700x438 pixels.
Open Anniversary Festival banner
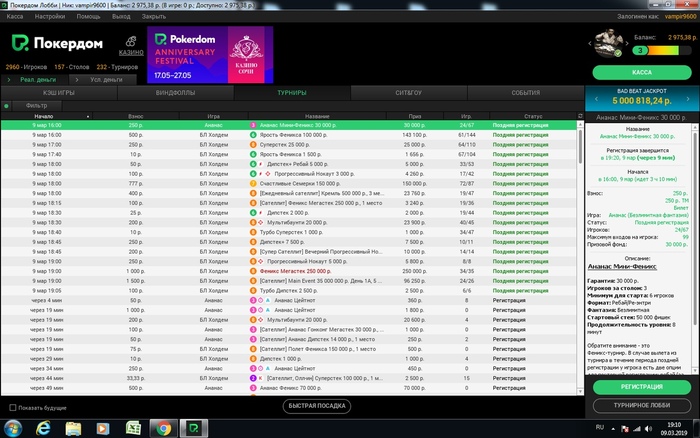coord(210,54)
